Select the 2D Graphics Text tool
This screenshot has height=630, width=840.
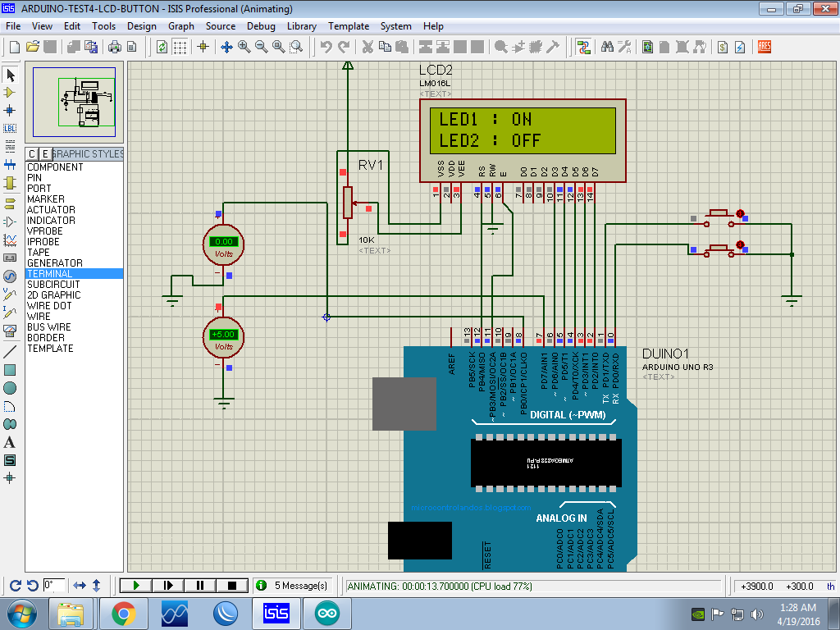[x=10, y=442]
